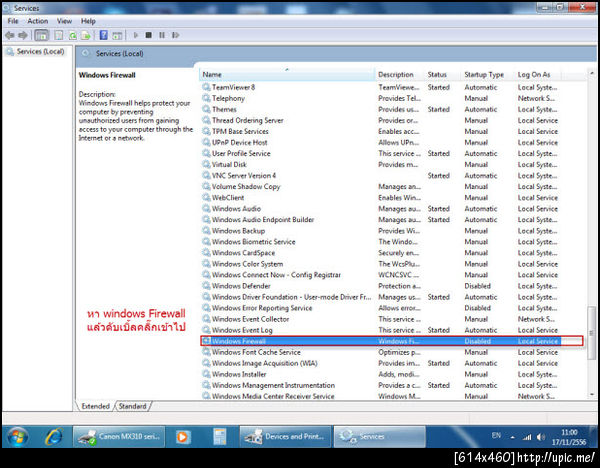The width and height of the screenshot is (600, 468).
Task: Toggle the Action pane toolbar icon
Action: 117,35
